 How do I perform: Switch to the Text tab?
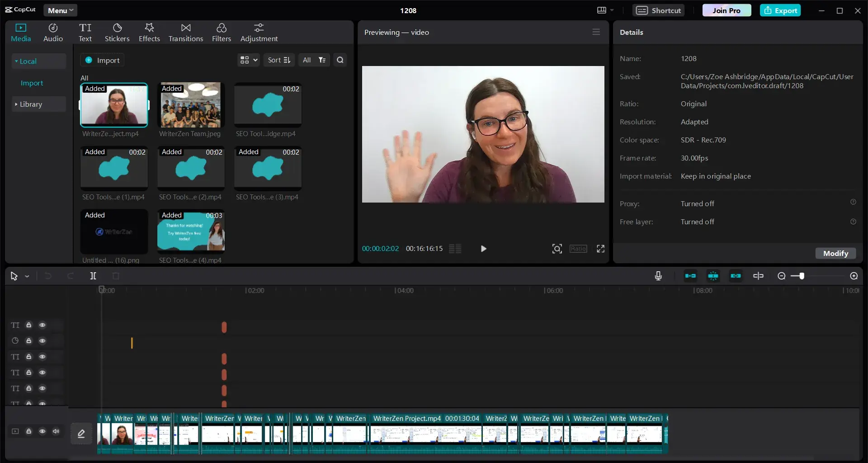click(x=85, y=33)
